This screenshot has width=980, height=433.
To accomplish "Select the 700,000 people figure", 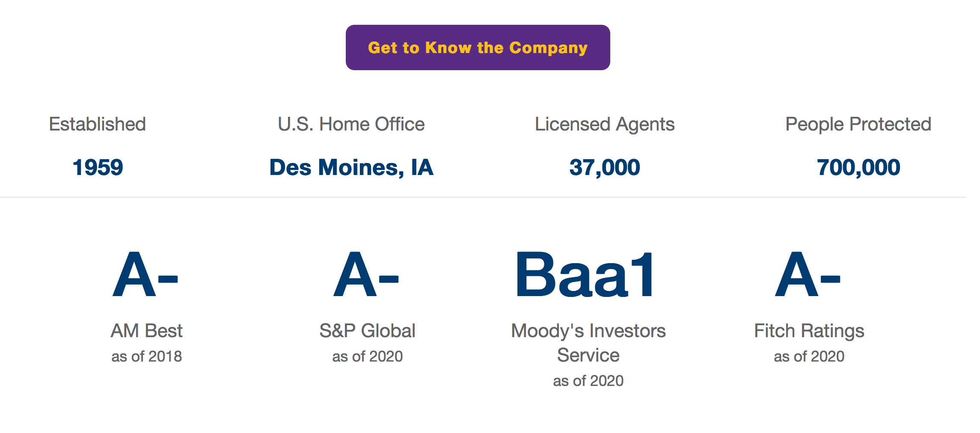I will point(858,167).
